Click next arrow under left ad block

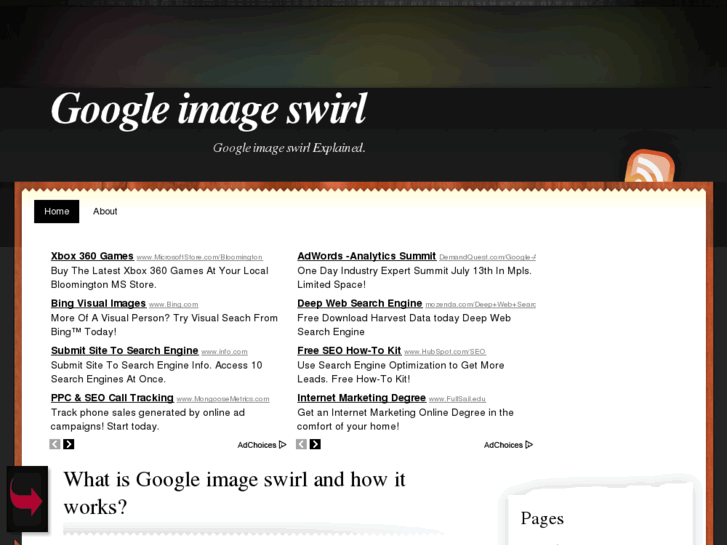click(x=69, y=444)
